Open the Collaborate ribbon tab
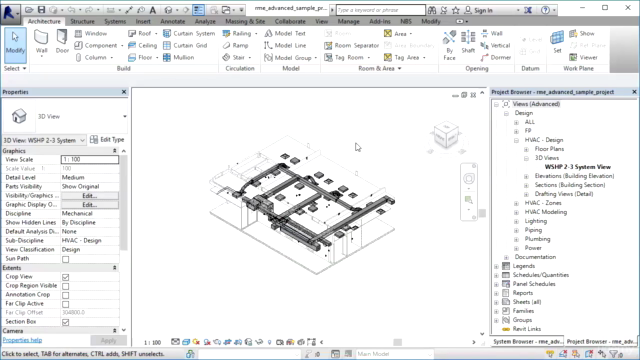This screenshot has height=360, width=640. 290,21
